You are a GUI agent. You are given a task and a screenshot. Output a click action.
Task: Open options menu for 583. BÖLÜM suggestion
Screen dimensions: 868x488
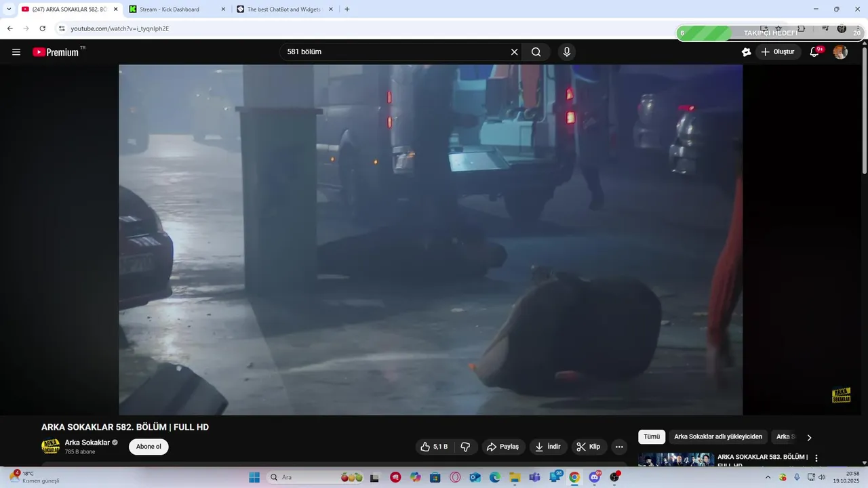(816, 458)
